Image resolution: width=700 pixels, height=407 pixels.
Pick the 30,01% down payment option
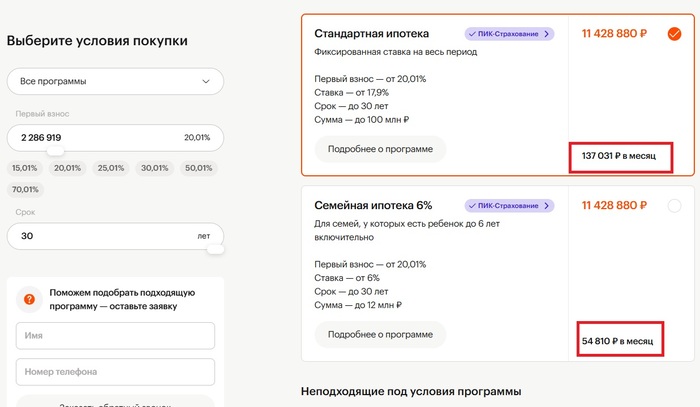(154, 169)
